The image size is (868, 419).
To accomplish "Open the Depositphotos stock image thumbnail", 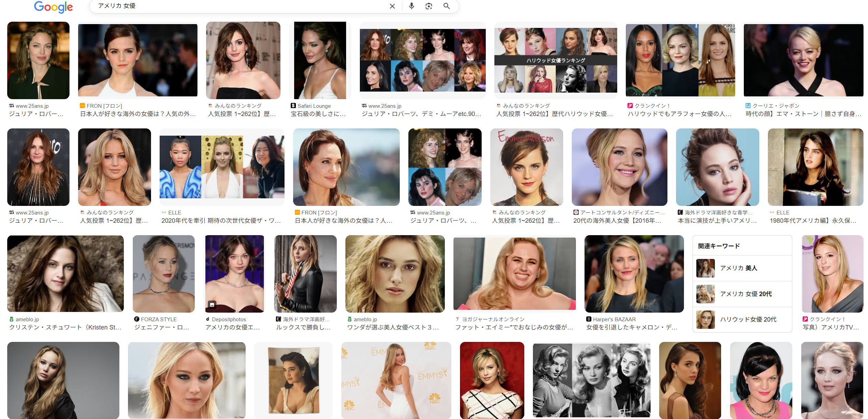I will [235, 274].
